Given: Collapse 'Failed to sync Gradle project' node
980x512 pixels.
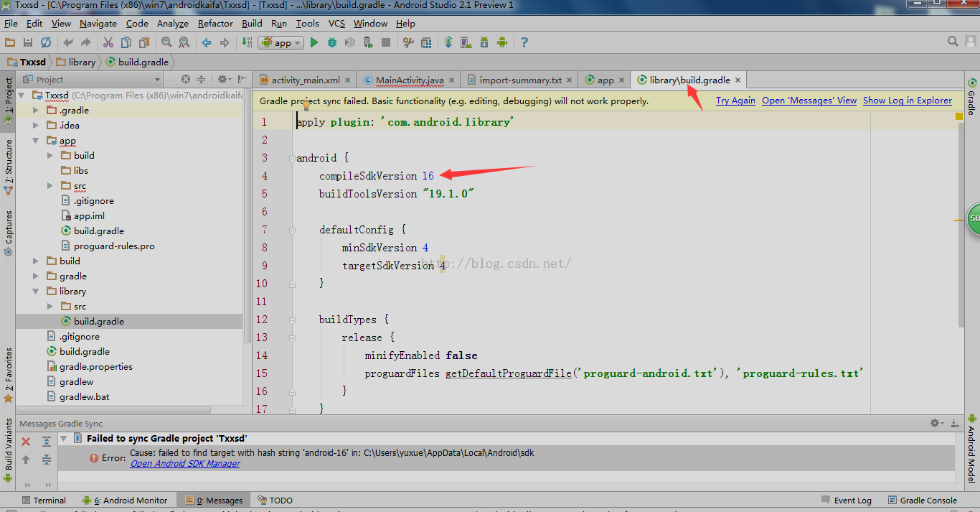Looking at the screenshot, I should (x=63, y=438).
